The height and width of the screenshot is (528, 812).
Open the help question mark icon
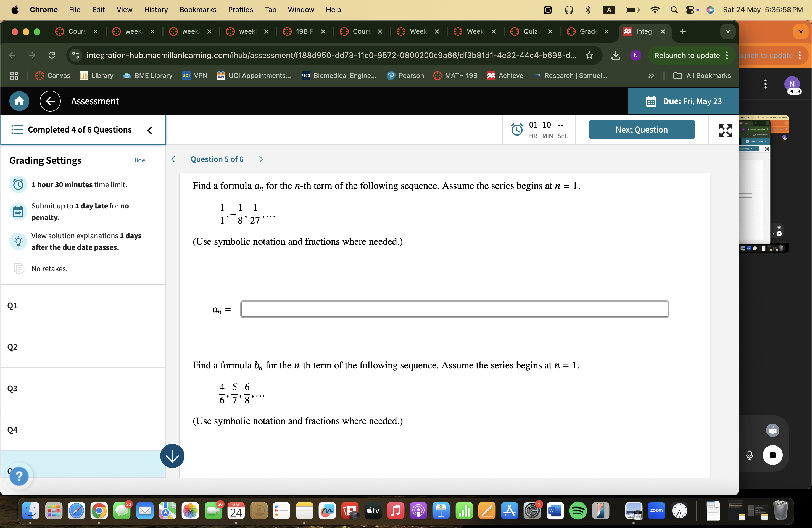19,476
